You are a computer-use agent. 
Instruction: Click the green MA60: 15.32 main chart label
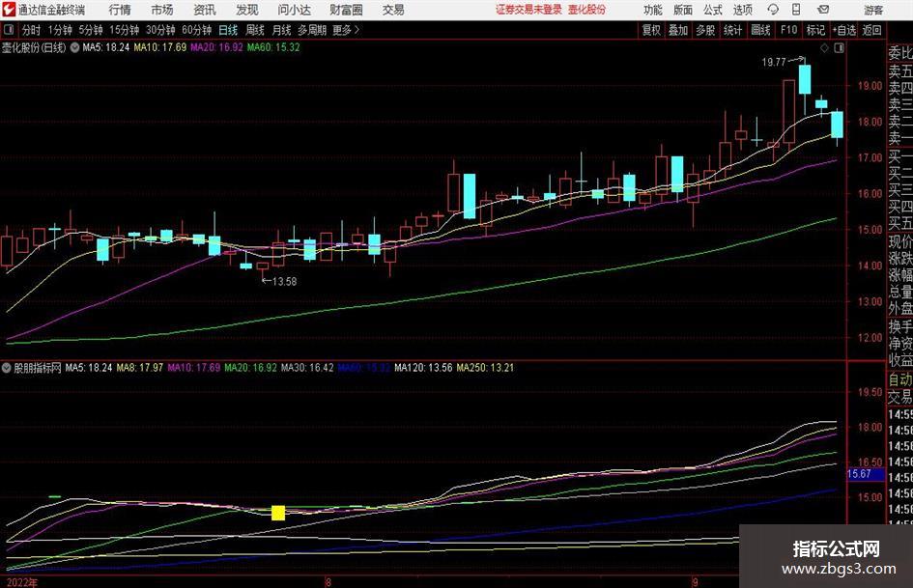pos(273,47)
